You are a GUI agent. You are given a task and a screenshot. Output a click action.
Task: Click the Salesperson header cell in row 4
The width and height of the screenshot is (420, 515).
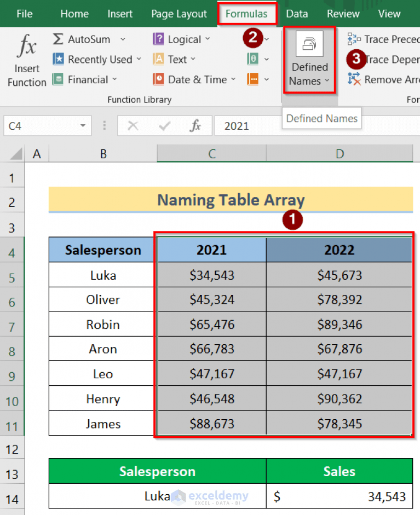pyautogui.click(x=103, y=250)
